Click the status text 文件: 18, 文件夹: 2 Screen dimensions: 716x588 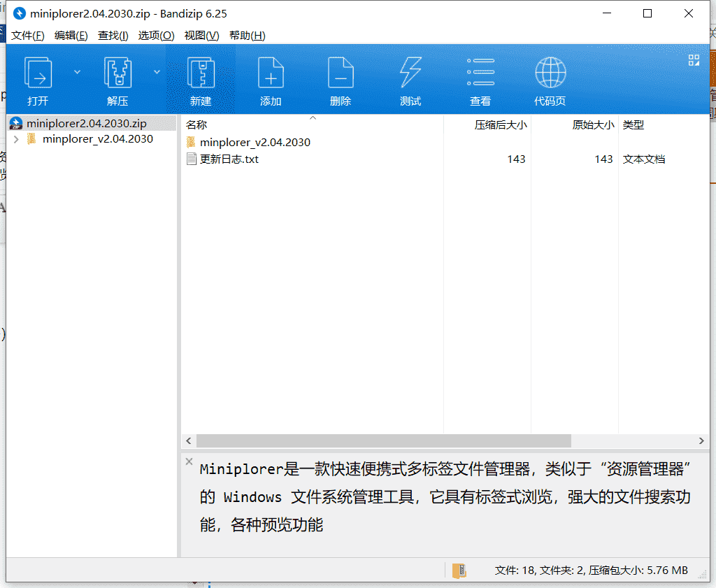point(538,571)
